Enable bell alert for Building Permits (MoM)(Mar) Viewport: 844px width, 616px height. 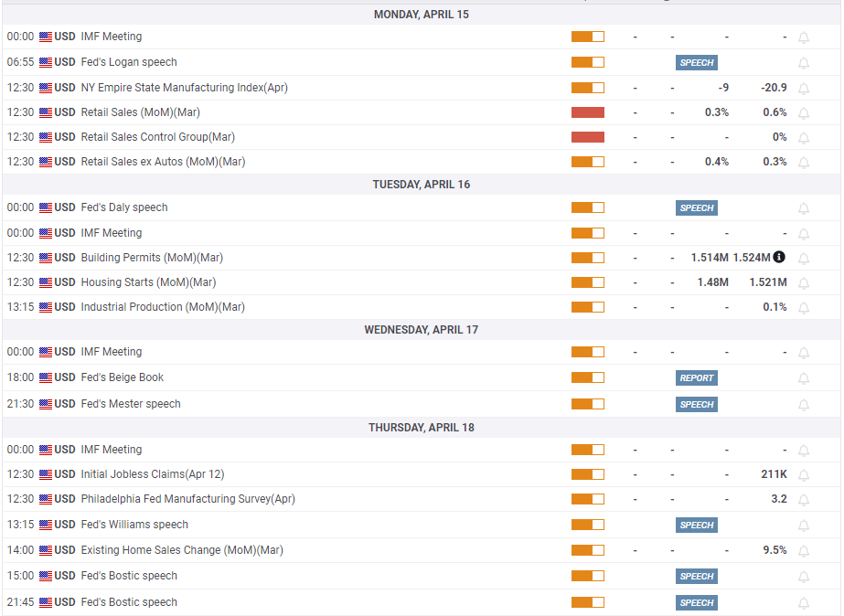[804, 259]
